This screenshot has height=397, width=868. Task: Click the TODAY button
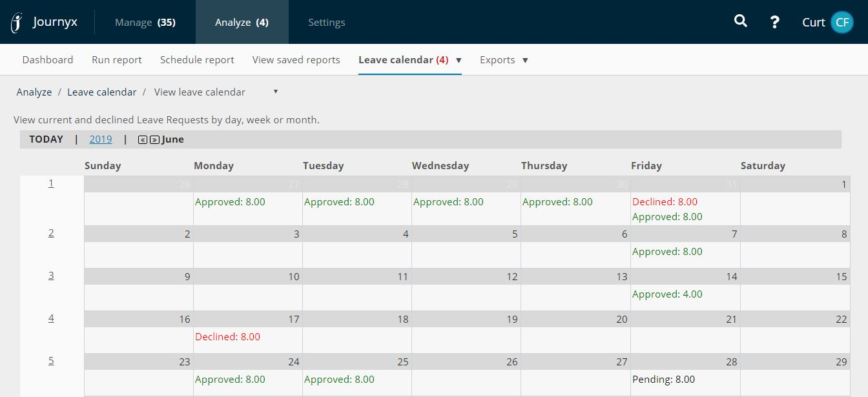pyautogui.click(x=46, y=139)
